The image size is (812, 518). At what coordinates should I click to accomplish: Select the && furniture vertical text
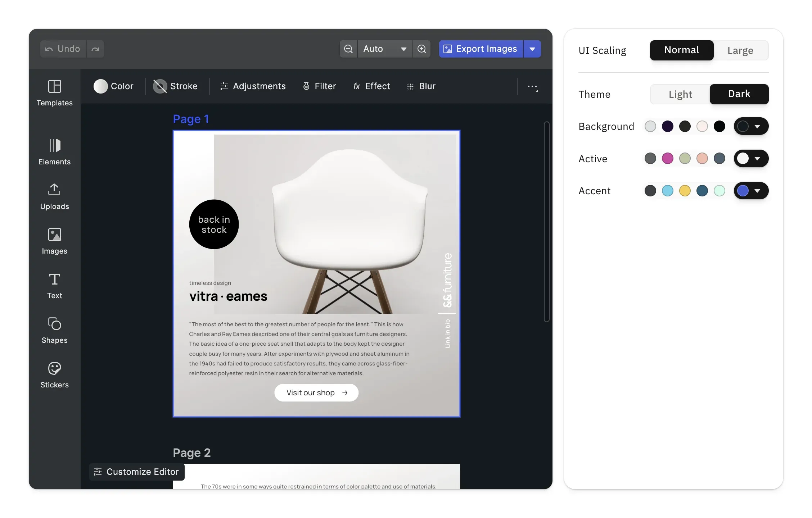[447, 280]
